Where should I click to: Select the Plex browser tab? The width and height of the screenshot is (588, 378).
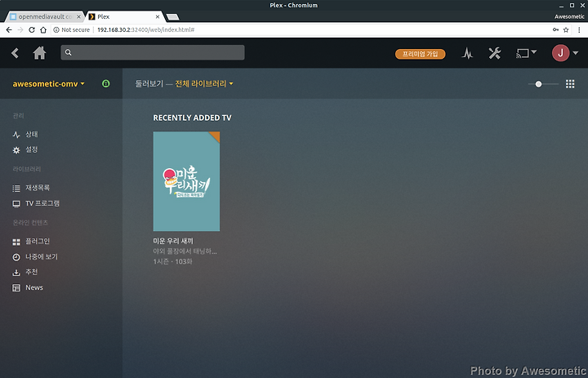pyautogui.click(x=124, y=16)
